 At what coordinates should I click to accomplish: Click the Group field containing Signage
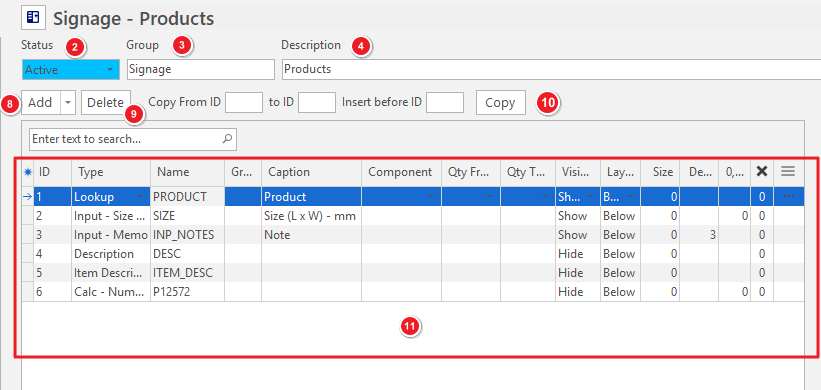(x=201, y=69)
